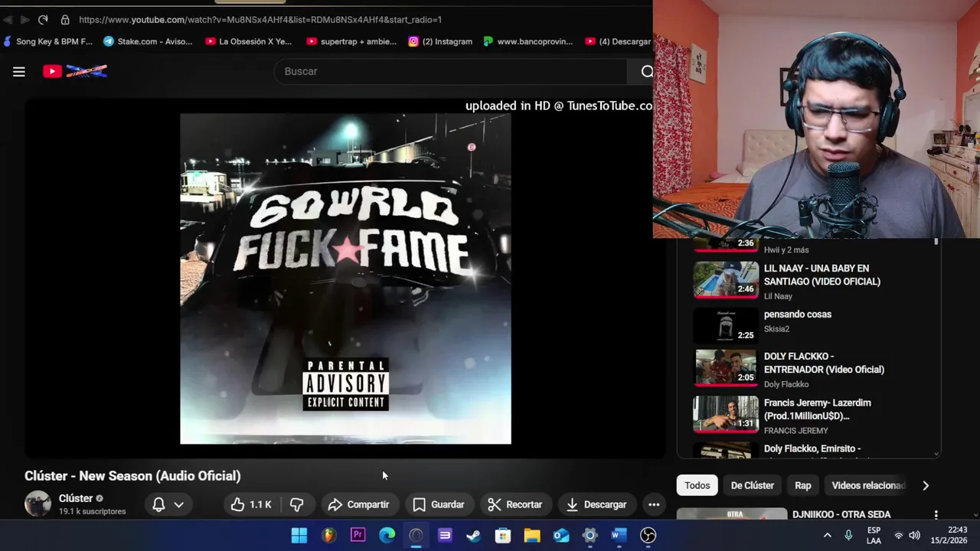Screen dimensions: 980x551
Task: Dislike the video with thumbs down
Action: click(297, 504)
